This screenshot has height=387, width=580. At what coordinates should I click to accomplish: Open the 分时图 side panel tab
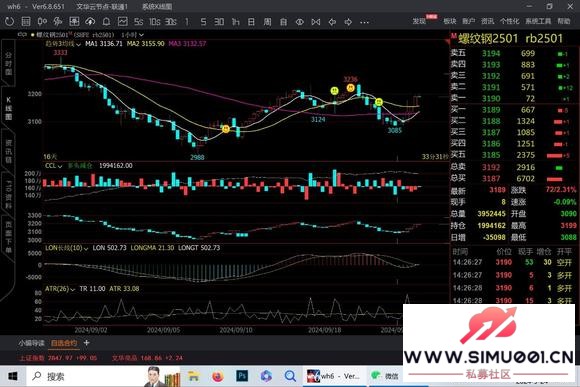[8, 63]
